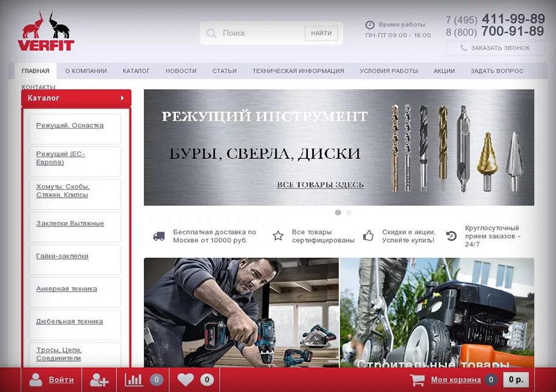Viewport: 556px width, 392px height.
Task: Open the КОНТАКТЫ menu item
Action: pos(38,87)
